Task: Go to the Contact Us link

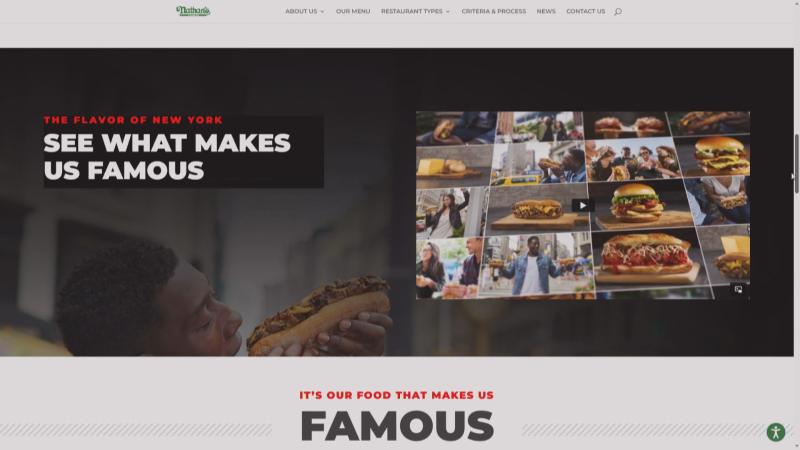Action: coord(586,11)
